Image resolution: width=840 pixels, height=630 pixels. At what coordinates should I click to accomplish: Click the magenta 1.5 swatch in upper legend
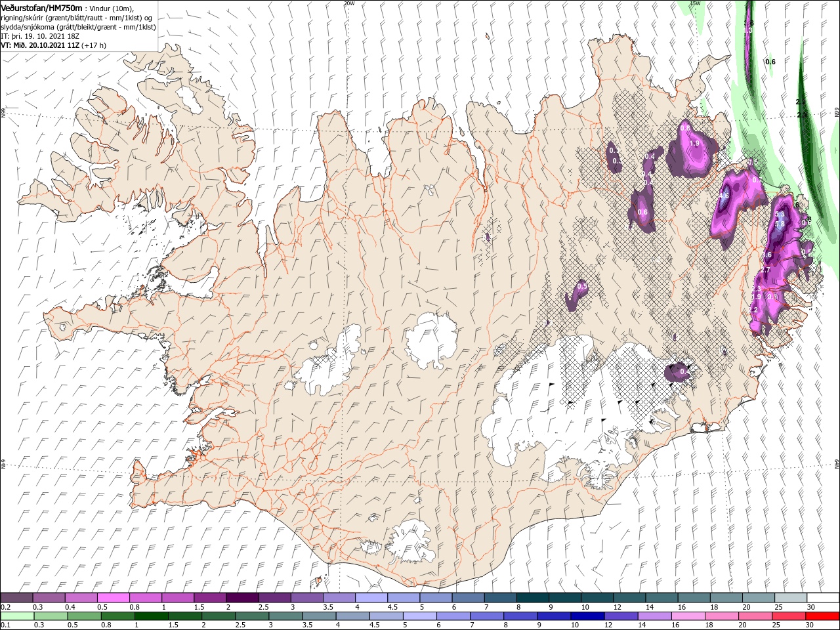(x=209, y=598)
